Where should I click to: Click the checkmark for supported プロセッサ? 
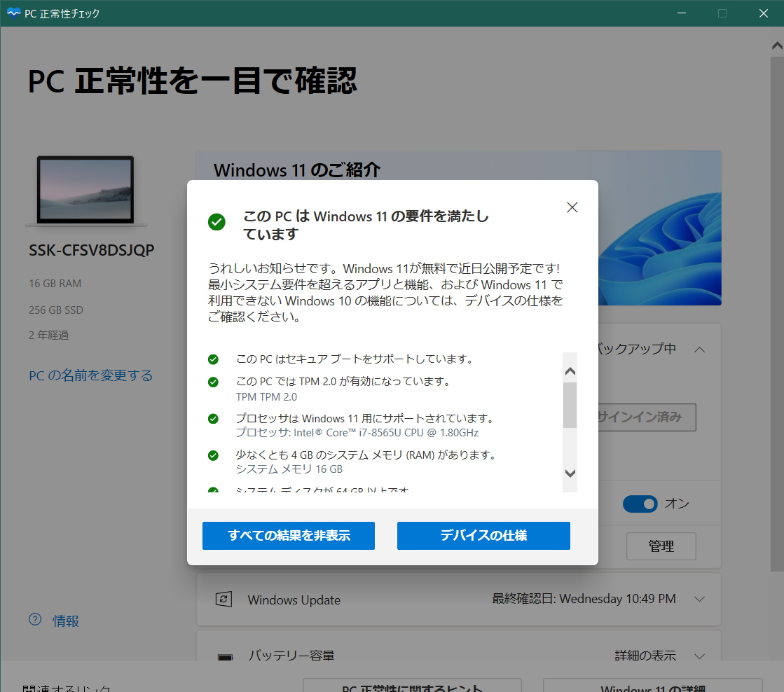point(213,419)
